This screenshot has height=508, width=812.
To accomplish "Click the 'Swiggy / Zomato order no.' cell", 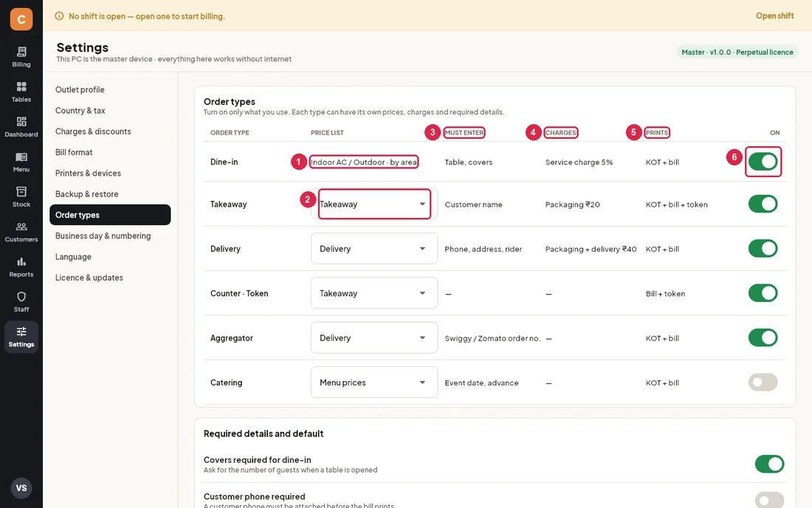I will pos(492,338).
